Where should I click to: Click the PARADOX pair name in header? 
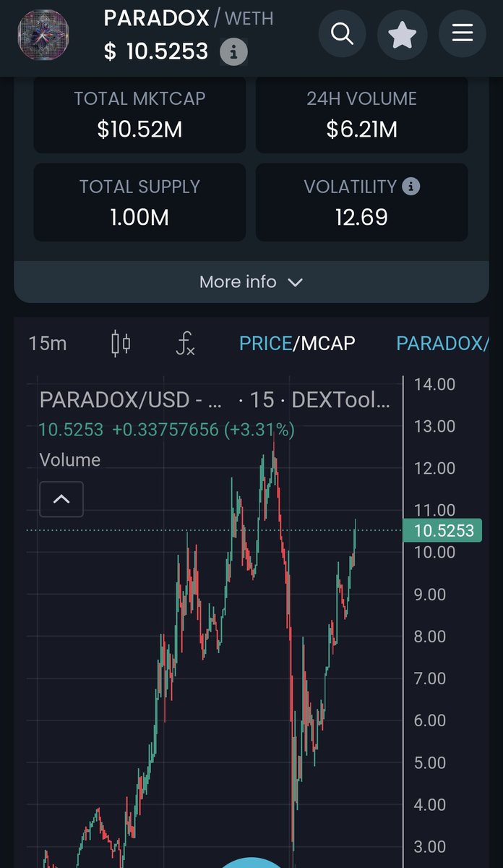coord(156,18)
